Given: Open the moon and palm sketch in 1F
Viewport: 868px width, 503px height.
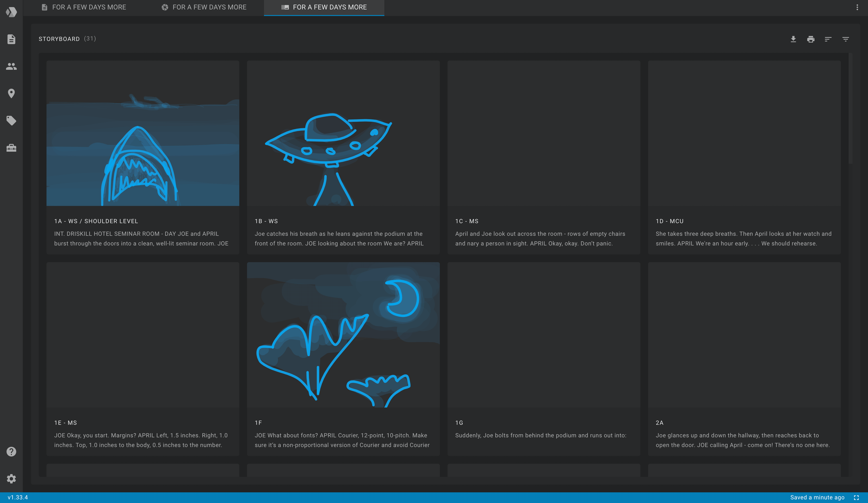Looking at the screenshot, I should (x=343, y=335).
